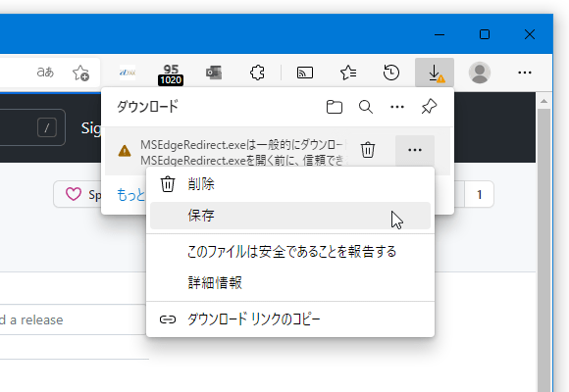
Task: Search downloads with magnifier icon
Action: tap(365, 107)
